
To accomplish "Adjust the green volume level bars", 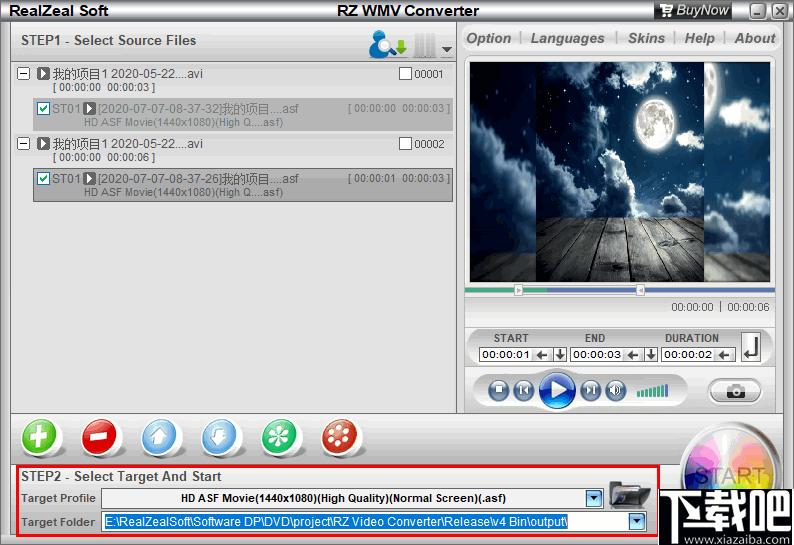I will click(652, 391).
